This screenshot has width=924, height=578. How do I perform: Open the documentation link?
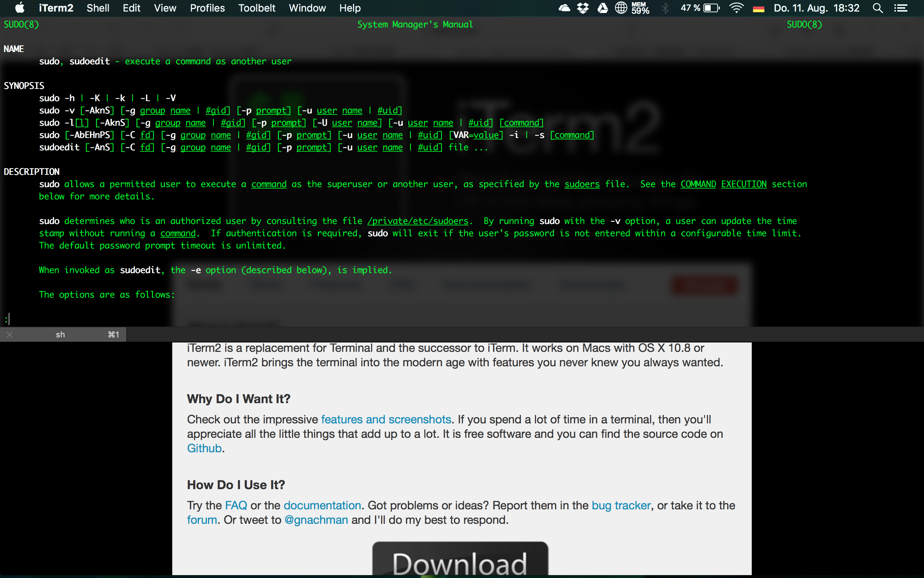pyautogui.click(x=322, y=505)
